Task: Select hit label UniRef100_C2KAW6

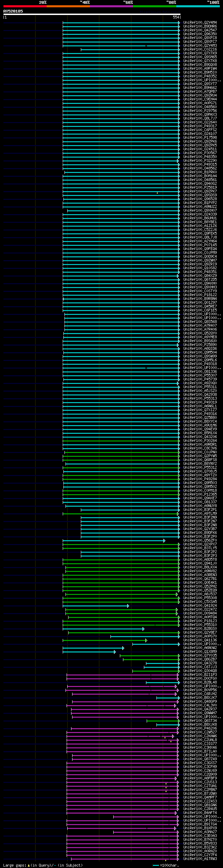Action: point(200,736)
